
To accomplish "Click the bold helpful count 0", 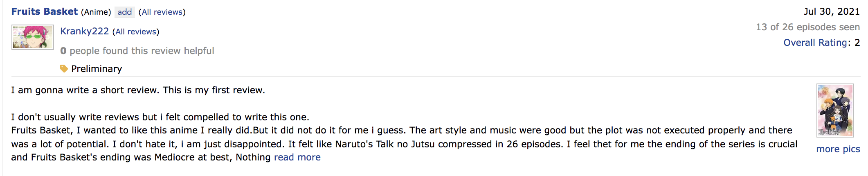I will point(63,51).
